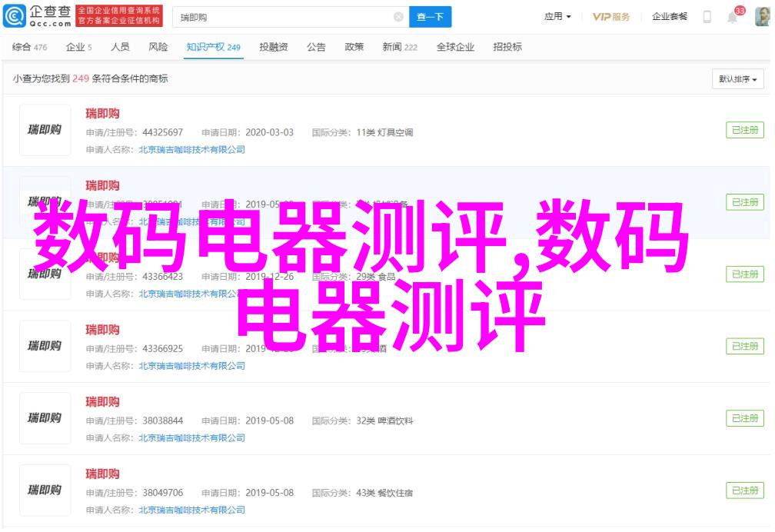Switch to the 风险 tab
This screenshot has height=532, width=775.
(158, 47)
